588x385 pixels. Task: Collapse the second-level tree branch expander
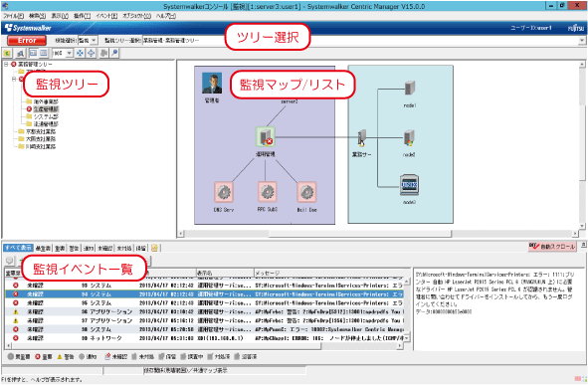pyautogui.click(x=14, y=80)
